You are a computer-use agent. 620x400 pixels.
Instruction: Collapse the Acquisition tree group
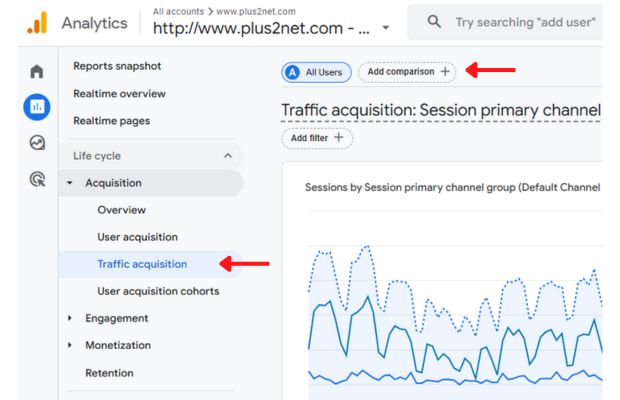click(70, 183)
